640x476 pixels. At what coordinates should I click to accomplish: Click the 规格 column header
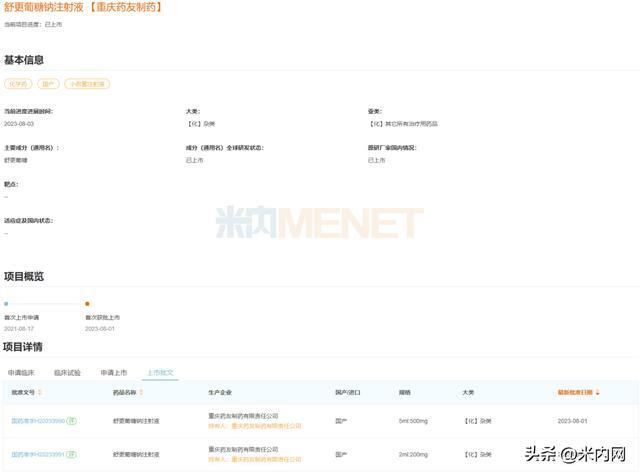click(x=405, y=392)
